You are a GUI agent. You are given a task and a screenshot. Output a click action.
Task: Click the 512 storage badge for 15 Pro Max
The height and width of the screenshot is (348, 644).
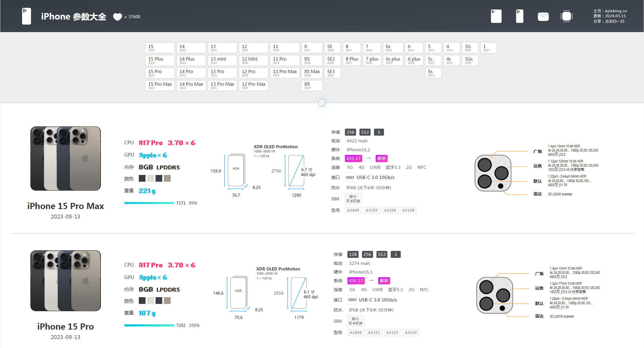tap(365, 132)
